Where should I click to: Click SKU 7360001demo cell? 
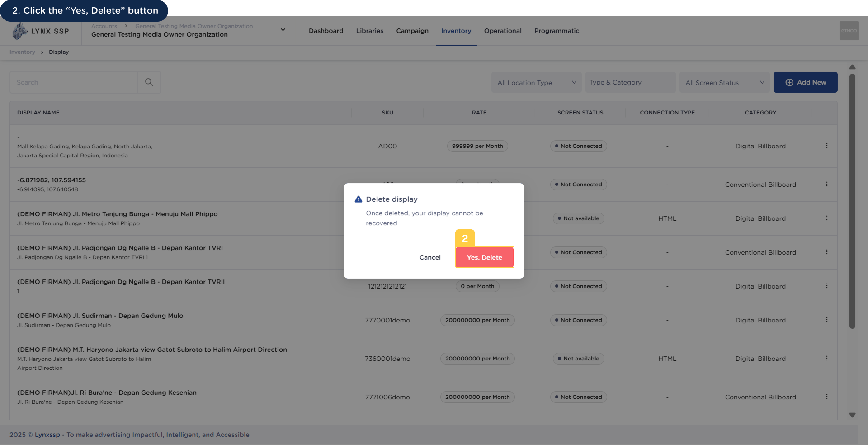387,359
